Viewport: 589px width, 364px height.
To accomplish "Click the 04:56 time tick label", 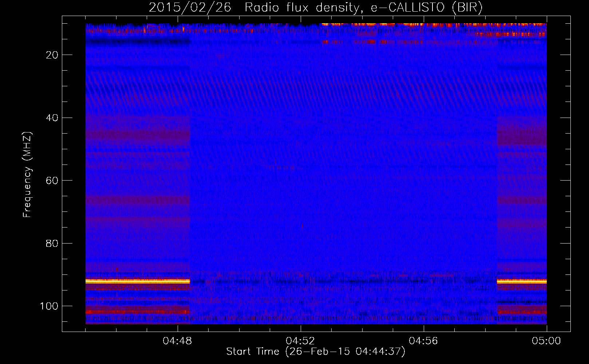I will pos(423,341).
